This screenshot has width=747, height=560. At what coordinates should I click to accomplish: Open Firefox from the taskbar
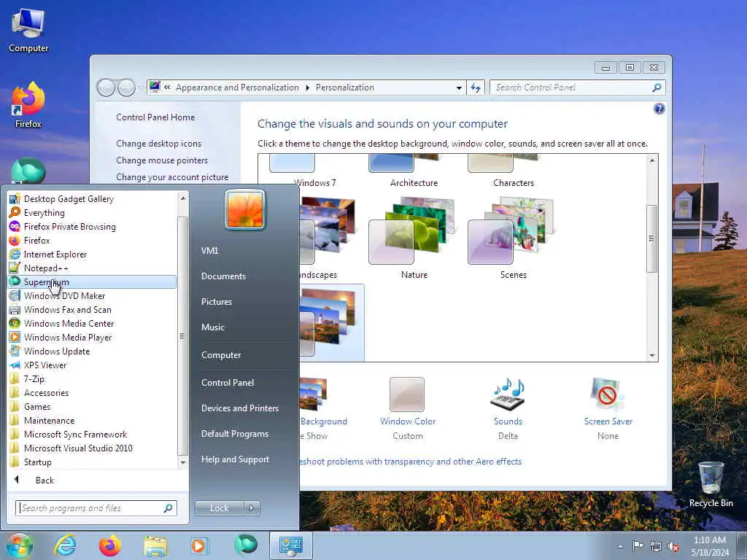(x=110, y=545)
